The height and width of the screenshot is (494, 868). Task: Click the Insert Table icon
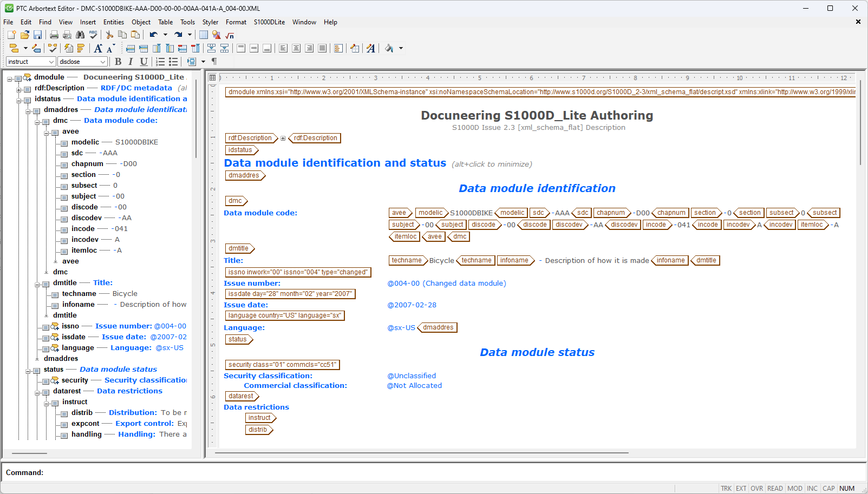(204, 35)
